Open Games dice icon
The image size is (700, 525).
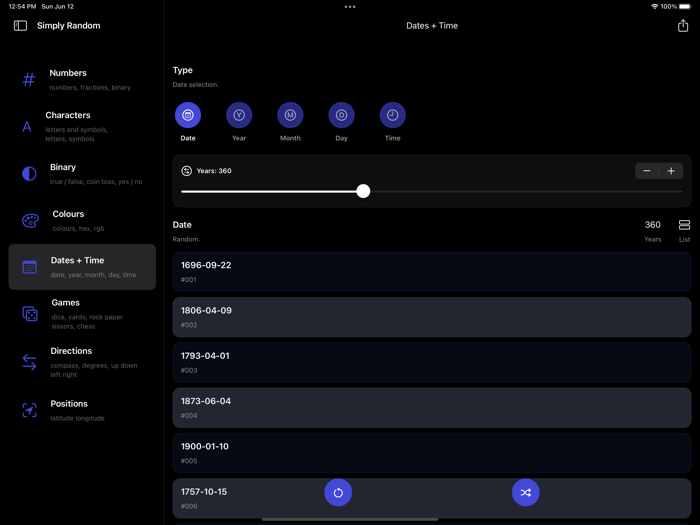[x=30, y=314]
